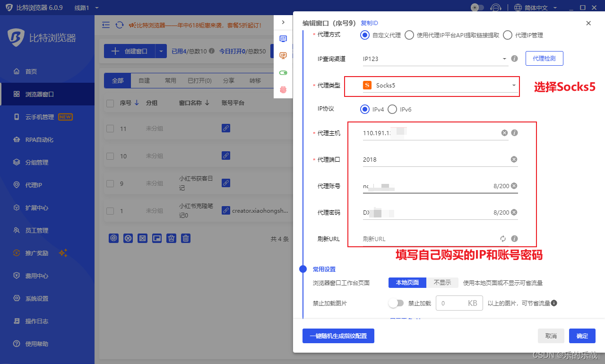Select the IPv6 radio button
Image resolution: width=605 pixels, height=364 pixels.
click(392, 109)
